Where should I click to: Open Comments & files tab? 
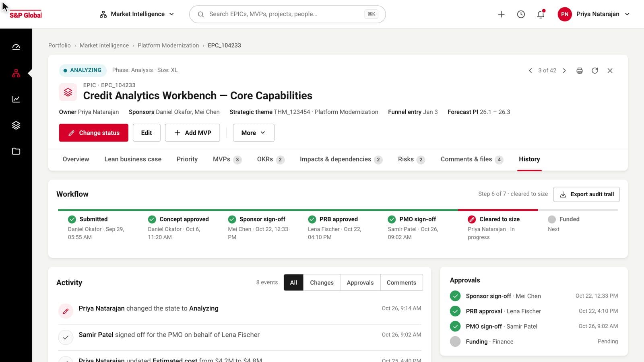click(472, 159)
